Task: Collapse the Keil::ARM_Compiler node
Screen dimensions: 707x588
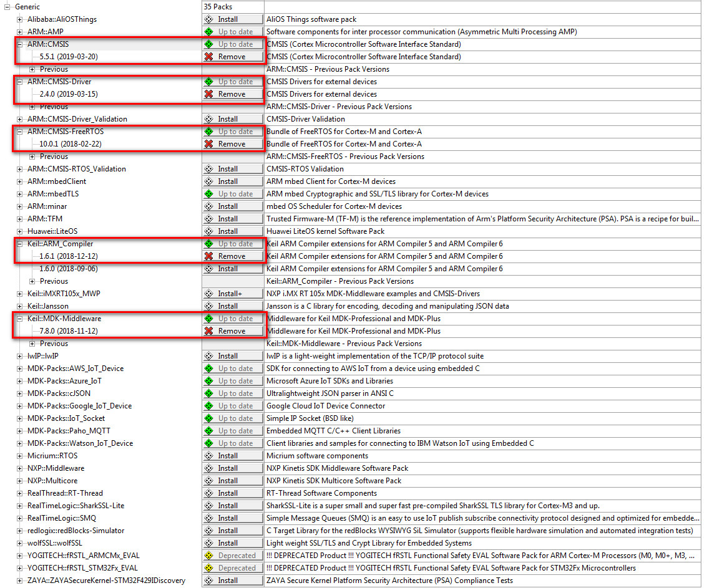Action: point(19,244)
